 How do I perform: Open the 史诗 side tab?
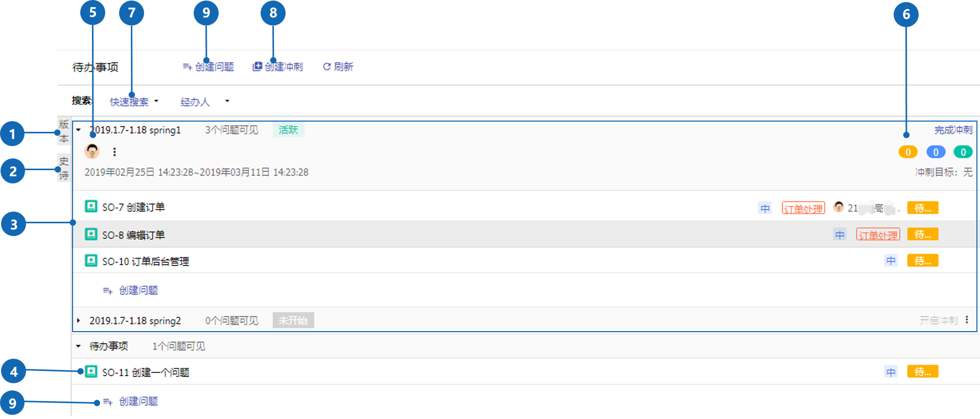click(64, 168)
